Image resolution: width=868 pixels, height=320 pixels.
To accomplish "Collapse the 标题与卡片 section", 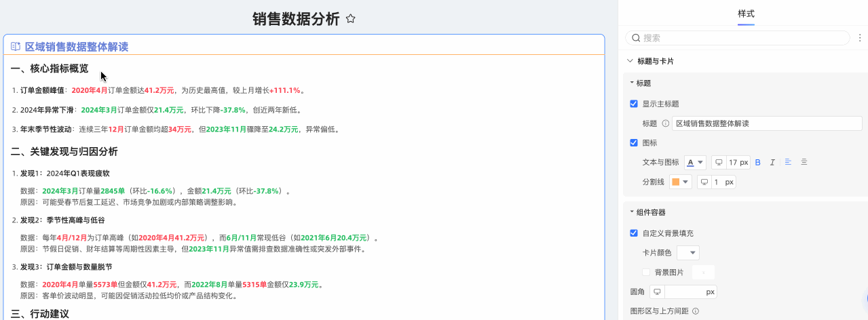I will pos(630,61).
